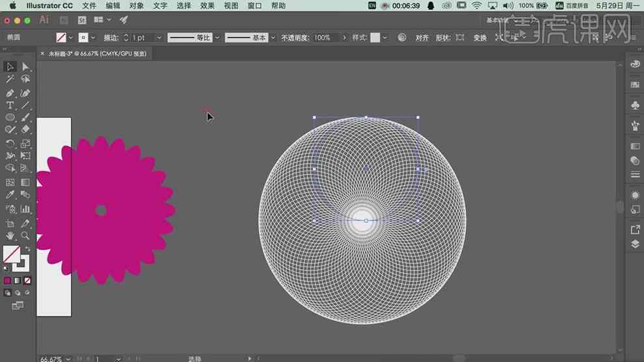Open stroke color dropdown in control bar

[93, 38]
